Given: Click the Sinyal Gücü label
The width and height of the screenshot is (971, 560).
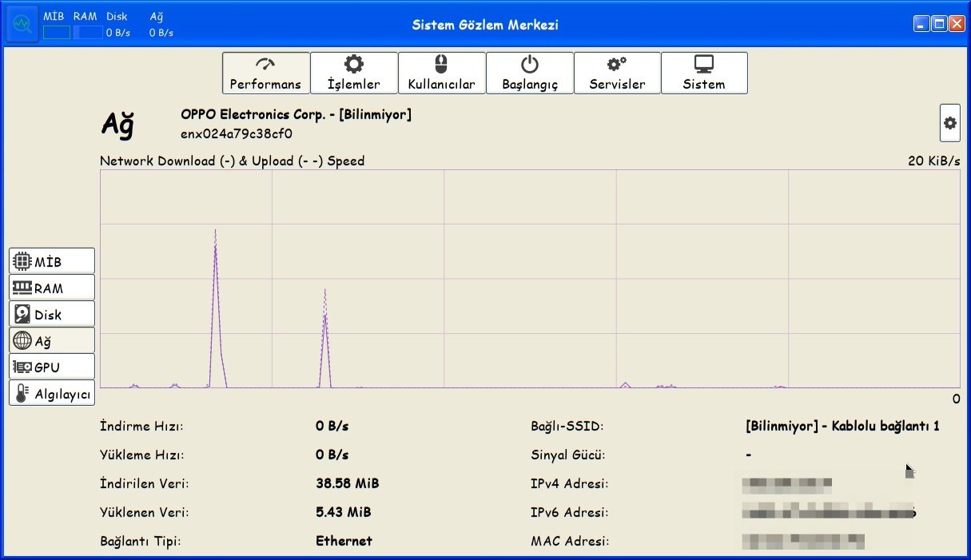Looking at the screenshot, I should tap(568, 455).
